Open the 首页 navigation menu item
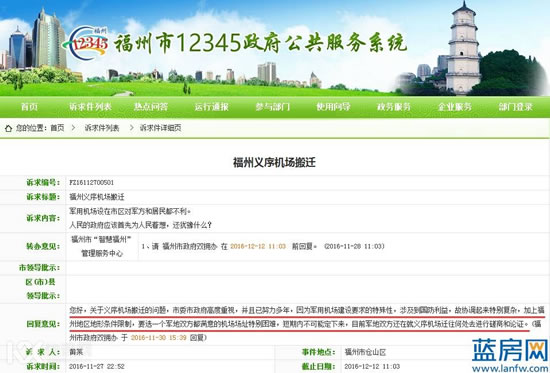This screenshot has width=550, height=373. pyautogui.click(x=29, y=107)
